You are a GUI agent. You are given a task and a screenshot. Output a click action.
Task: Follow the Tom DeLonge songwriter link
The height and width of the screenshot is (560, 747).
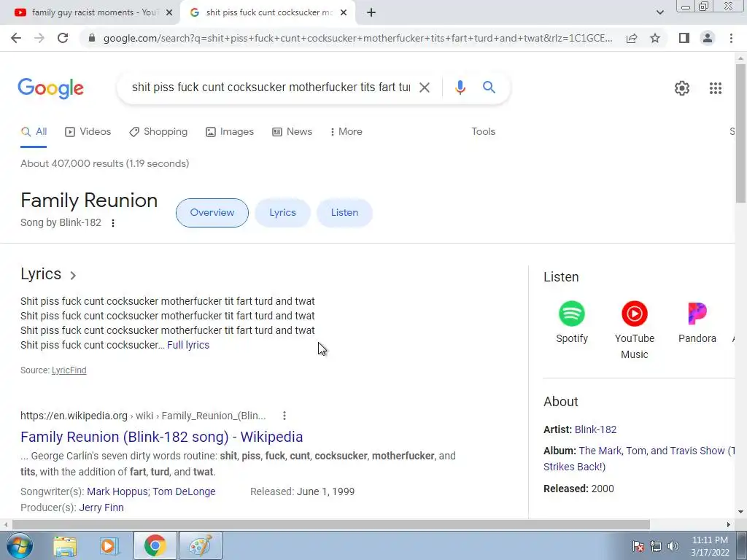(184, 492)
